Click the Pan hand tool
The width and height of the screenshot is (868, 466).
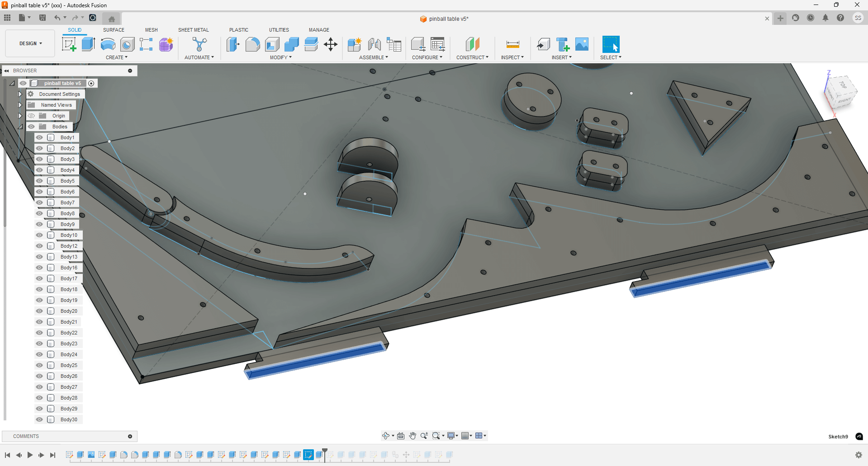point(413,436)
